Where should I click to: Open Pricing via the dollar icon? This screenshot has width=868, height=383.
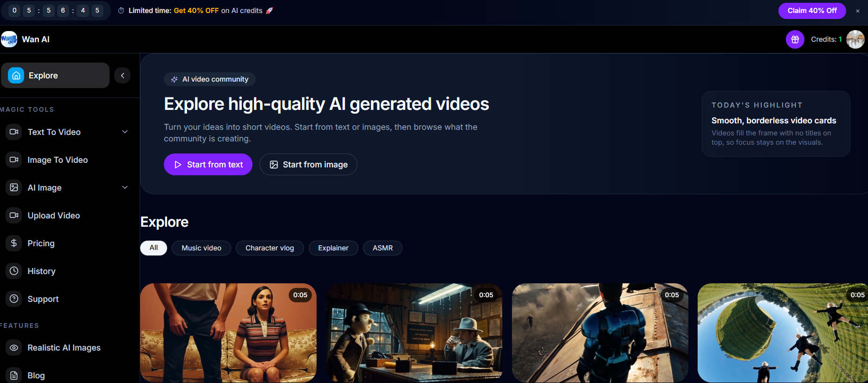coord(14,243)
